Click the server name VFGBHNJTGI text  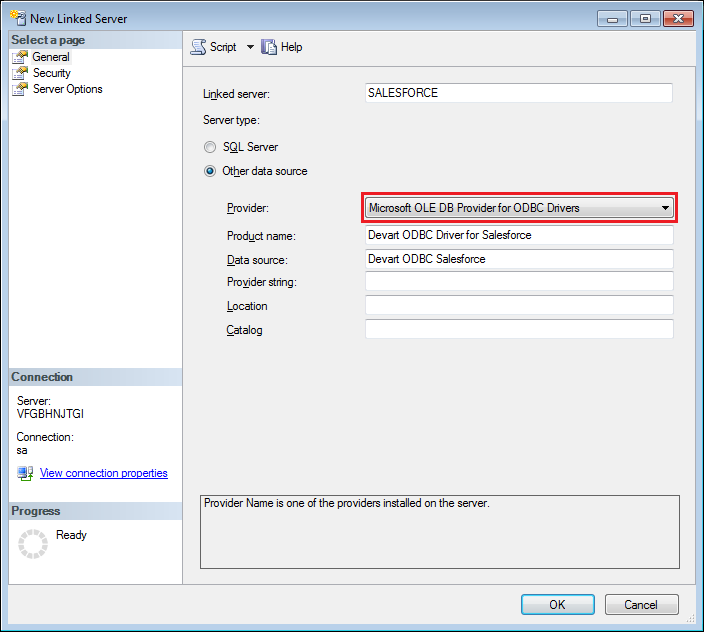tap(50, 414)
